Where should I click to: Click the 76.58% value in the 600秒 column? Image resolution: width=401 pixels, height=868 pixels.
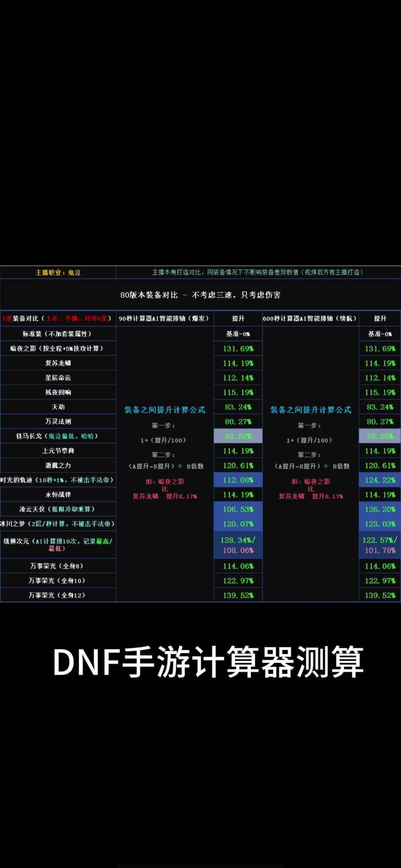(380, 436)
